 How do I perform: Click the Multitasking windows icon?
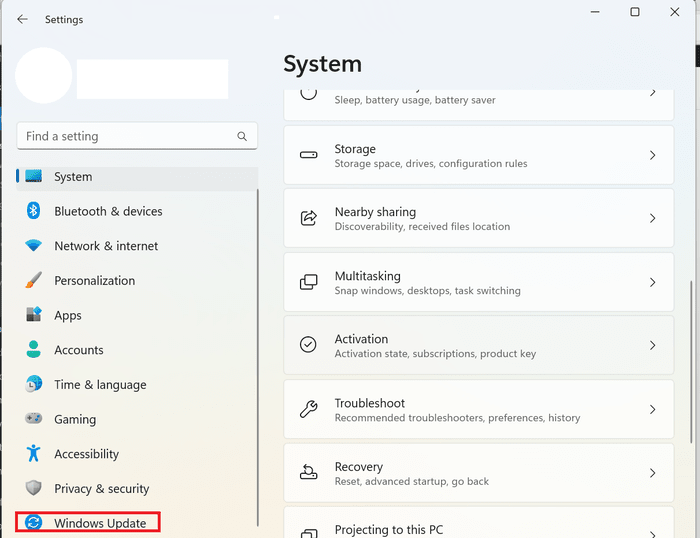(308, 282)
